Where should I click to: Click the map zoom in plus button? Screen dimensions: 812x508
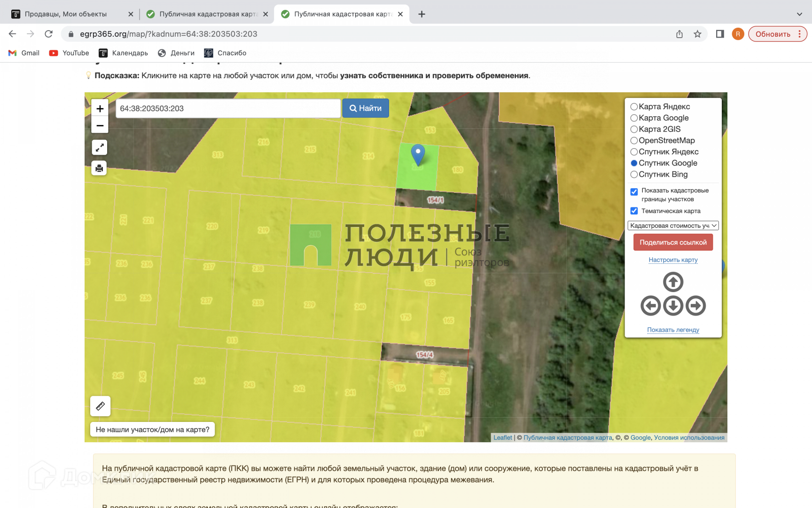100,109
